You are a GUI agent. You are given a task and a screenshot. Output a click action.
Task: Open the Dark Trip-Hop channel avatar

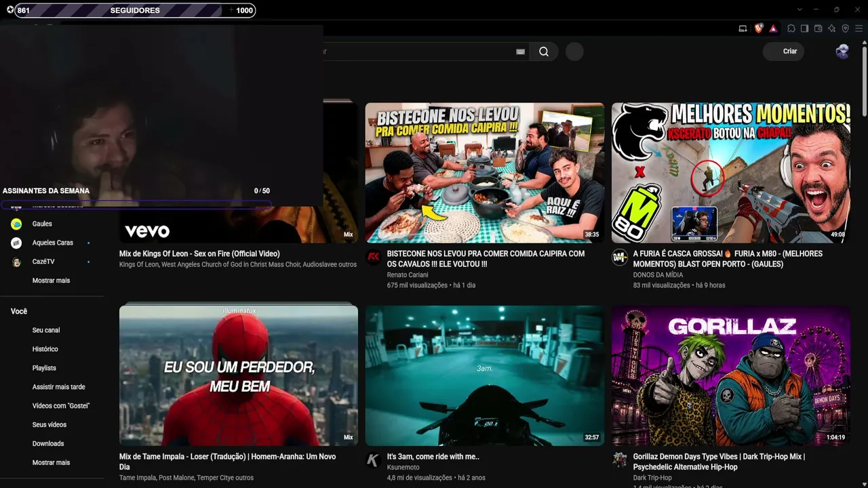tap(620, 460)
